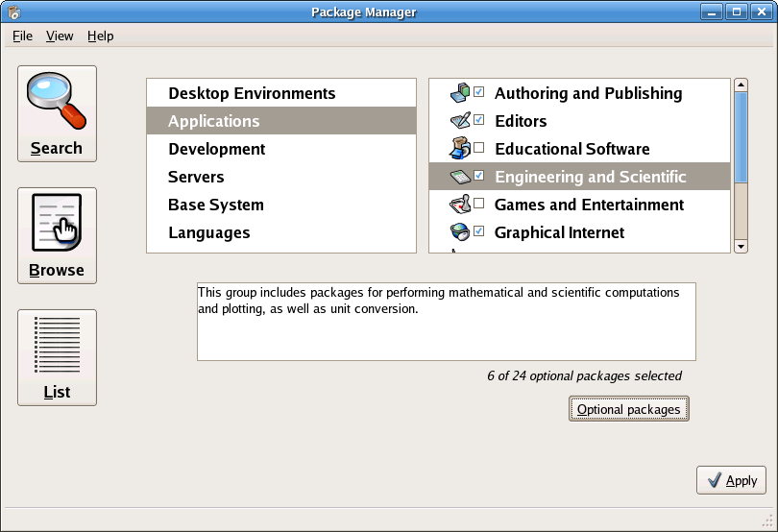Check the Games and Entertainment checkbox
The height and width of the screenshot is (532, 778).
[x=479, y=203]
